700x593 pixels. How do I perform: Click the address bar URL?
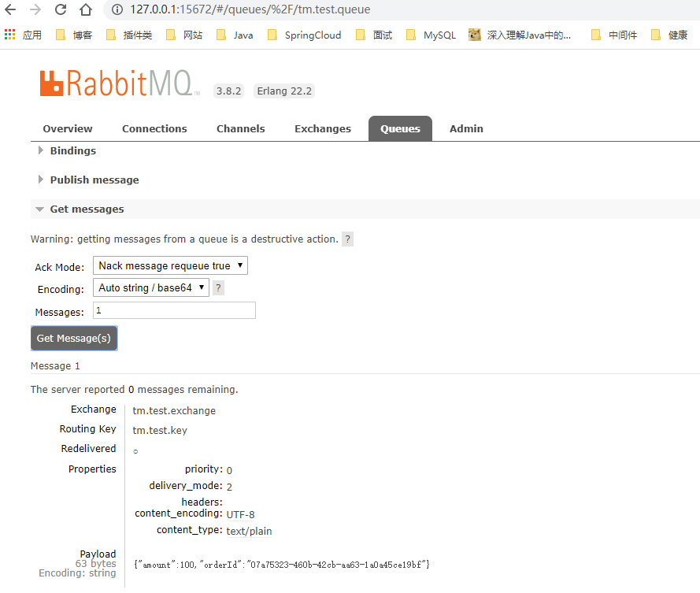point(250,9)
